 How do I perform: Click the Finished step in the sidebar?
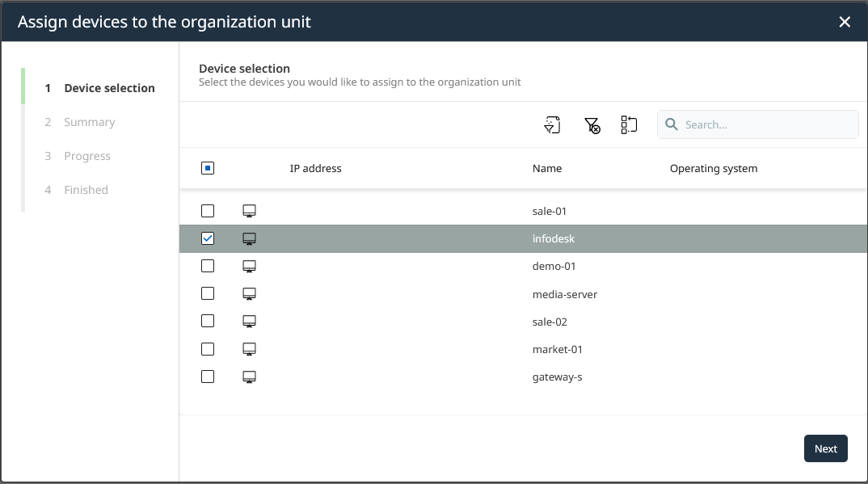(86, 189)
